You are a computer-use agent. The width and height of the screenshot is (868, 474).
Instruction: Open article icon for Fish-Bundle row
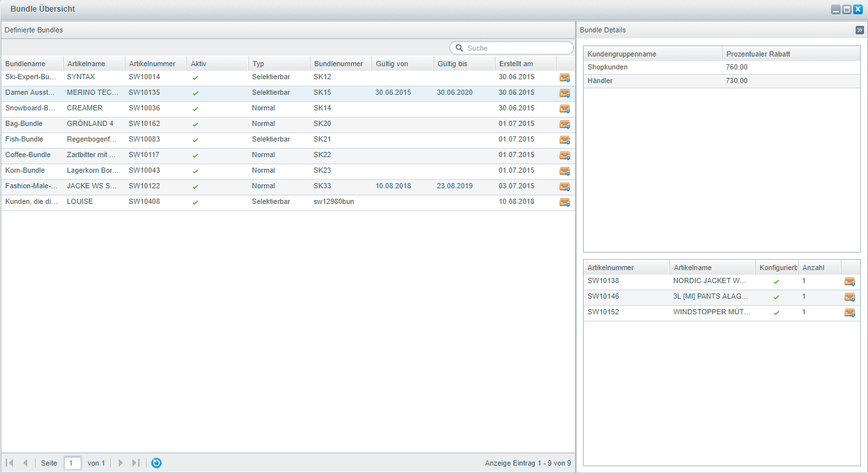pyautogui.click(x=565, y=140)
